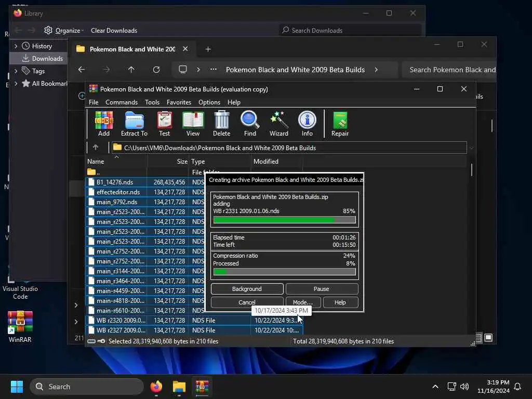Pause the archive creation
The height and width of the screenshot is (399, 532).
click(322, 289)
